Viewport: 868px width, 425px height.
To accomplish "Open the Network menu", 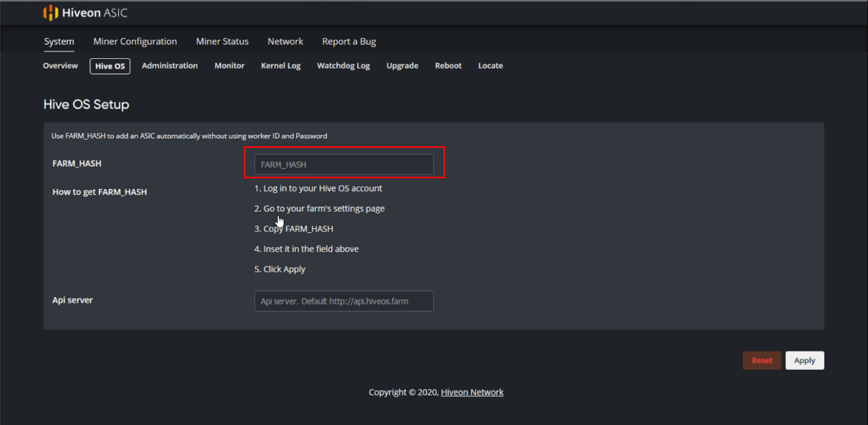I will pyautogui.click(x=285, y=41).
